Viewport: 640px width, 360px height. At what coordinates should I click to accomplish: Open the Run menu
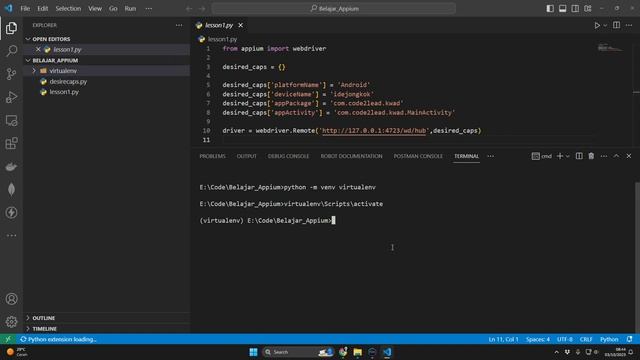pyautogui.click(x=130, y=9)
